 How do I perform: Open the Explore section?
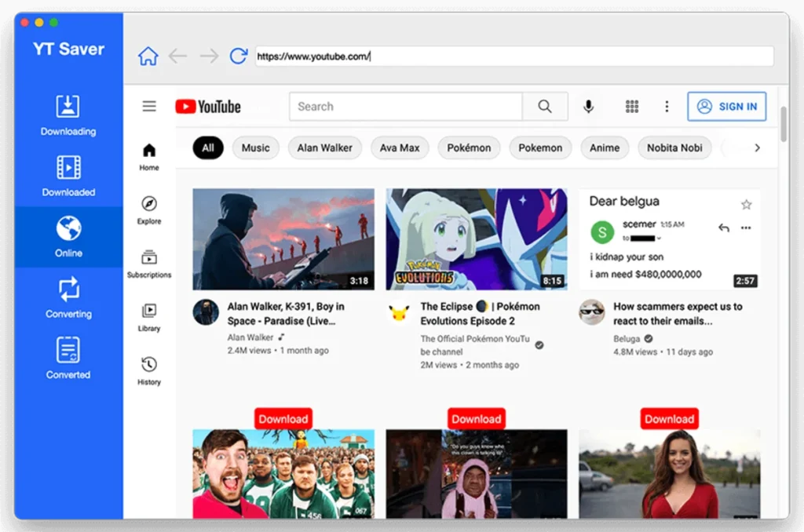pyautogui.click(x=149, y=210)
